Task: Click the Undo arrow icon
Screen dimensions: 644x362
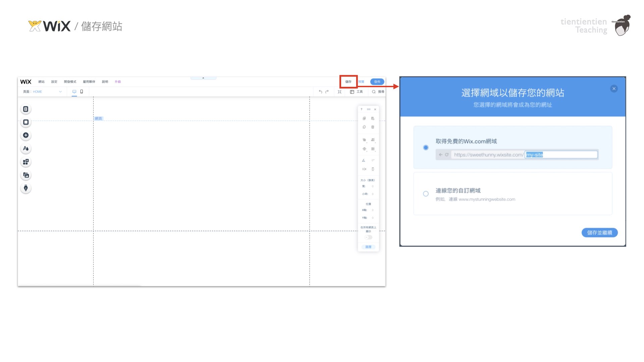Action: [320, 92]
